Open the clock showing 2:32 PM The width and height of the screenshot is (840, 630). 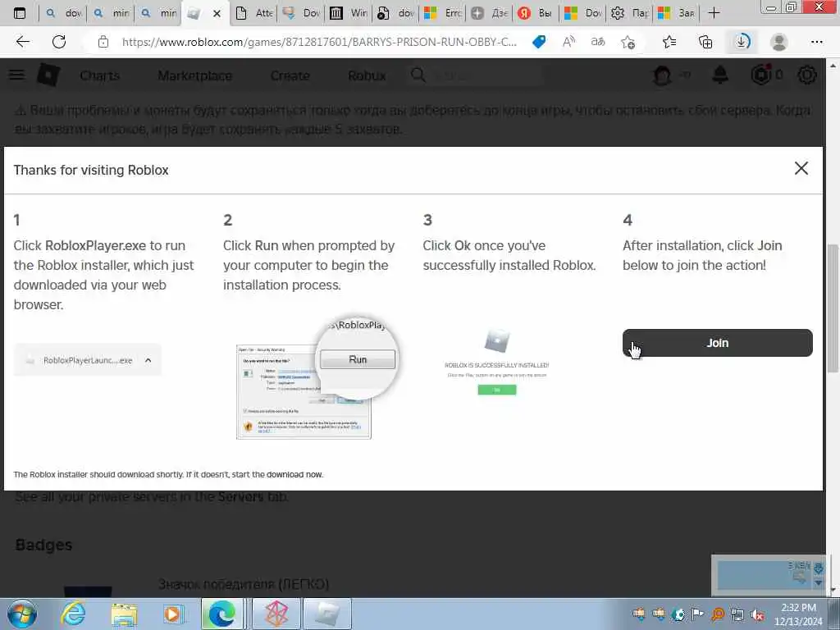pos(798,614)
